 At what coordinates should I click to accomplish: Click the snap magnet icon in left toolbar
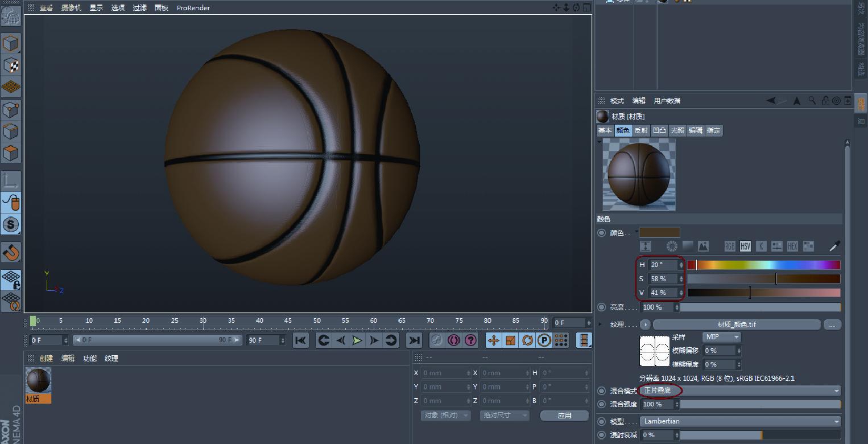(x=11, y=252)
